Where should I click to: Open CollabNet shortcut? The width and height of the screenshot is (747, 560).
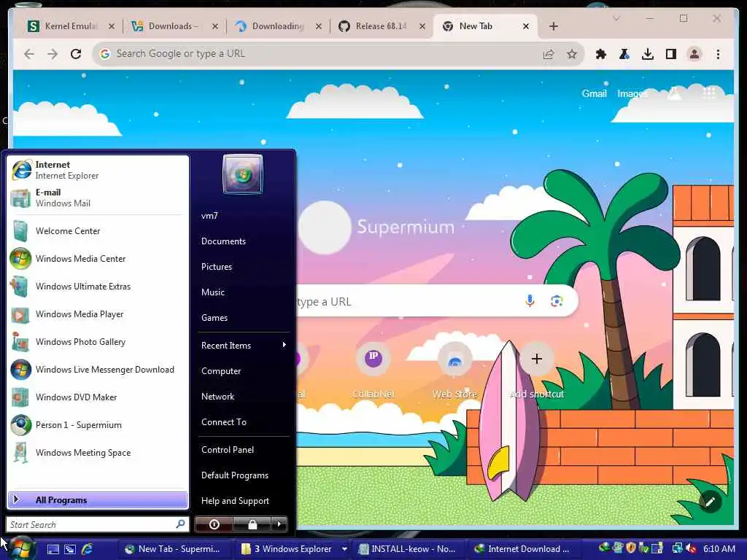coord(373,369)
